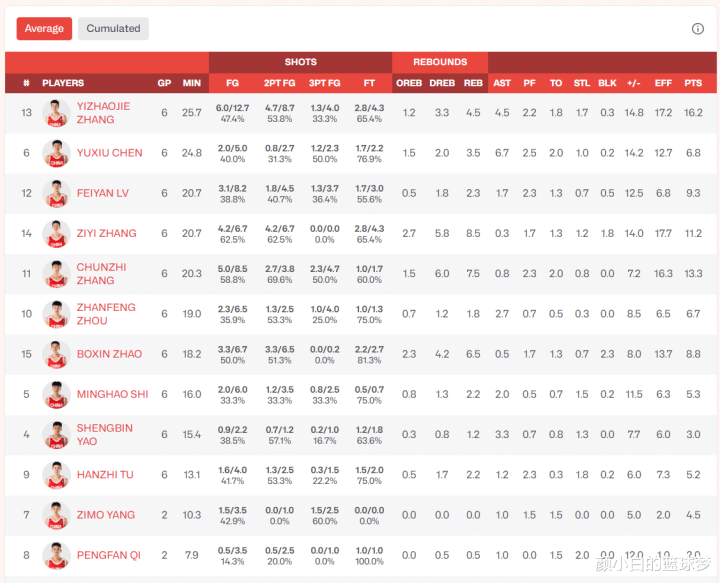This screenshot has height=583, width=720.
Task: Open Pengfan Qi player profile link
Action: [x=109, y=555]
